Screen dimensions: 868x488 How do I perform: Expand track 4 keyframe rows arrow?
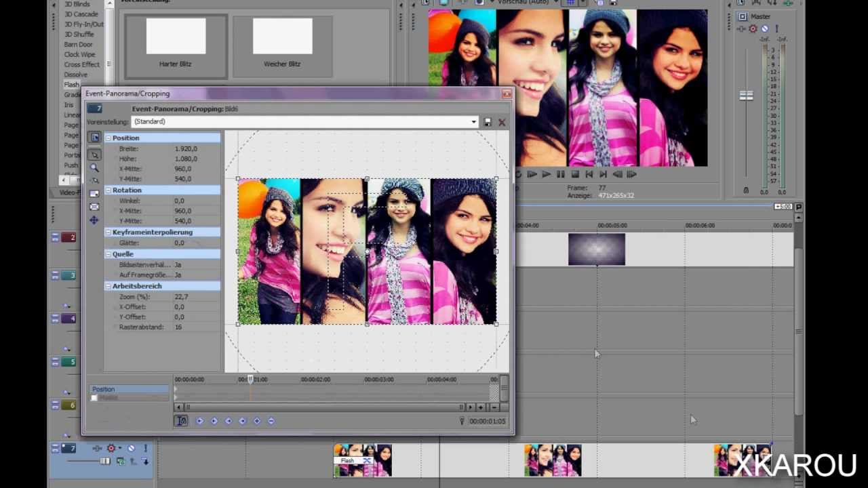(67, 350)
